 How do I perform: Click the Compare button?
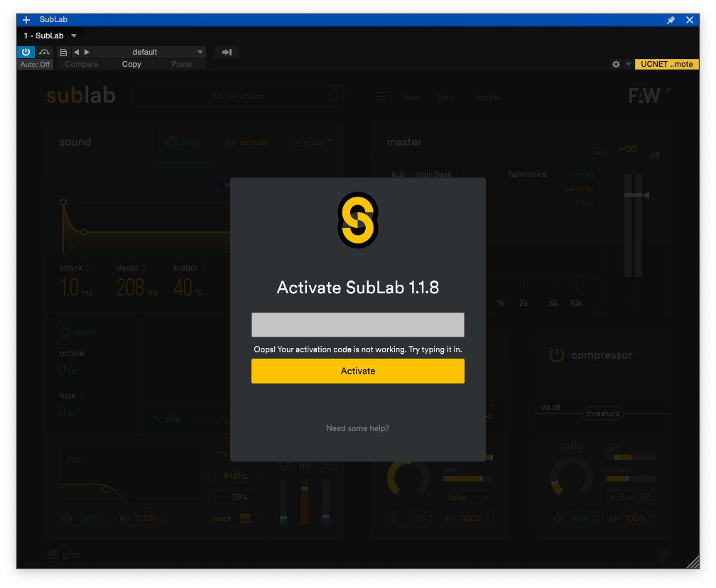click(81, 65)
